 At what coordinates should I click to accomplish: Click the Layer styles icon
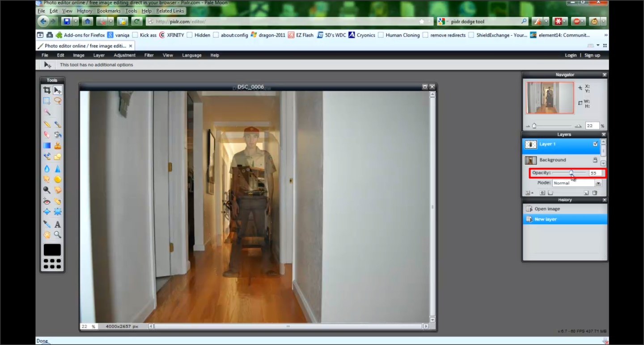551,193
